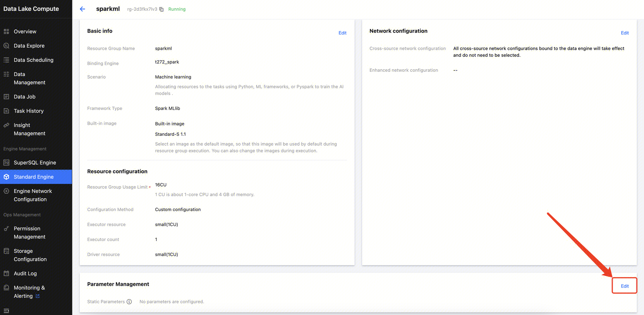Open the external Monitoring & Alerting link icon
644x315 pixels.
[38, 296]
